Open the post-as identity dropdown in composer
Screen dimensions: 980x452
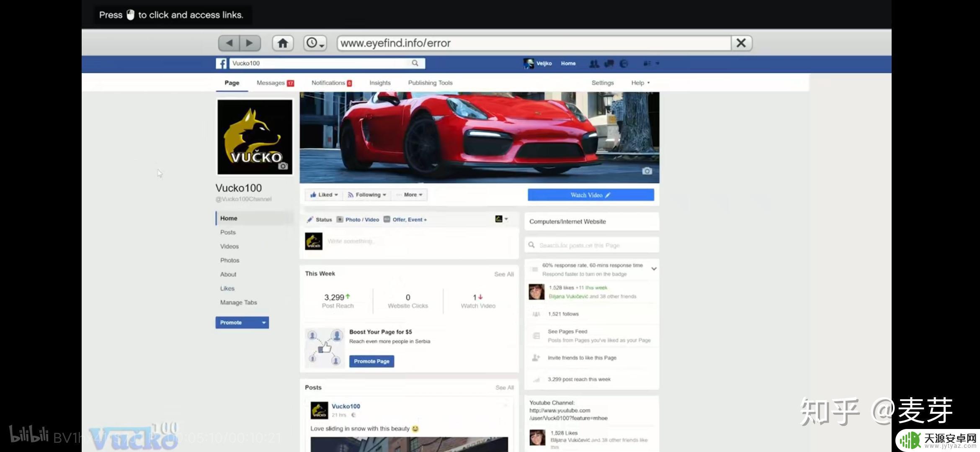point(502,219)
